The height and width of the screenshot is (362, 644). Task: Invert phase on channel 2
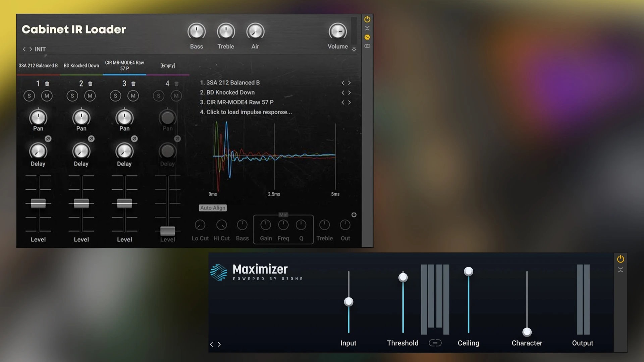coord(91,139)
